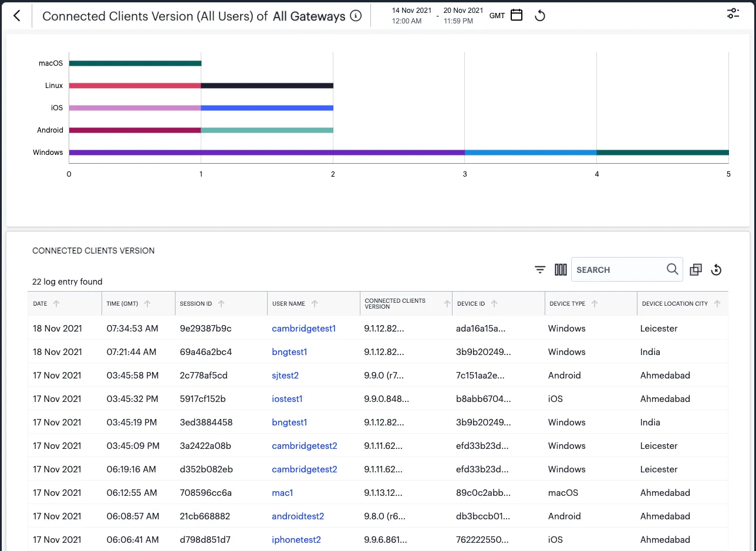Click the dark second segment of Linux bar
The height and width of the screenshot is (551, 756).
[267, 86]
